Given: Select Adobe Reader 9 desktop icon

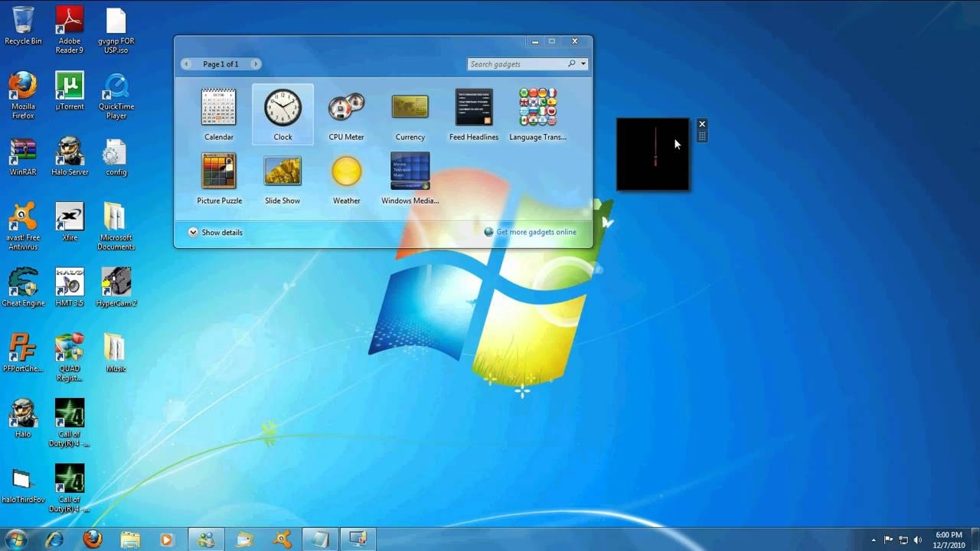Looking at the screenshot, I should [x=69, y=31].
